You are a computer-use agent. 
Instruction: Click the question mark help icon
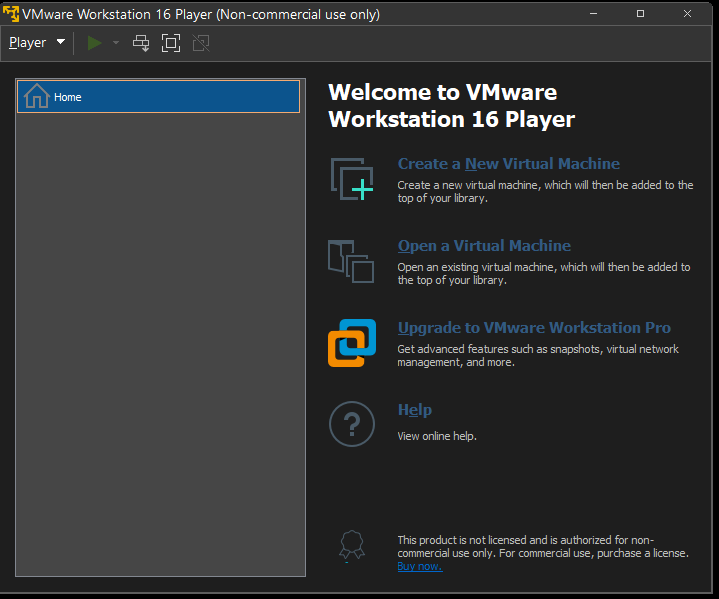352,424
